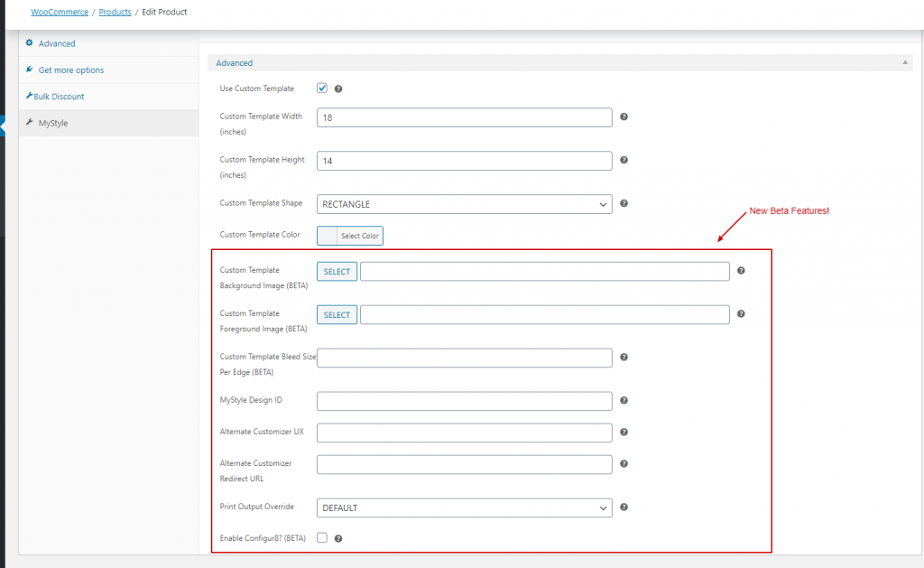Go to Products breadcrumb link

pos(115,12)
